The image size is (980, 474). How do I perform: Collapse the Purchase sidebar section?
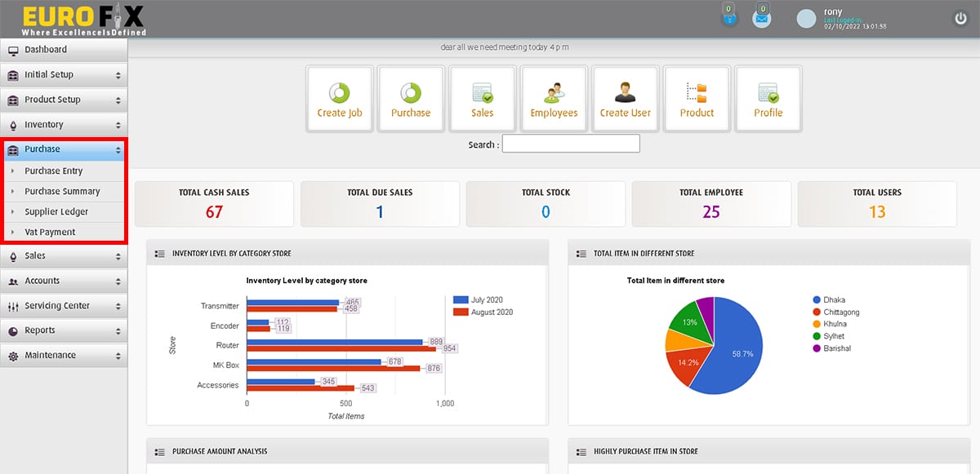pyautogui.click(x=64, y=149)
